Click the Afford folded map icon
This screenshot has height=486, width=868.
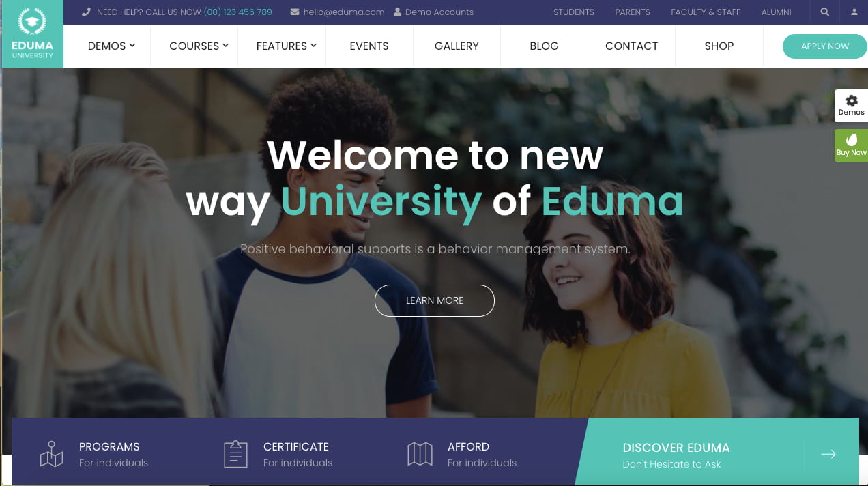420,454
